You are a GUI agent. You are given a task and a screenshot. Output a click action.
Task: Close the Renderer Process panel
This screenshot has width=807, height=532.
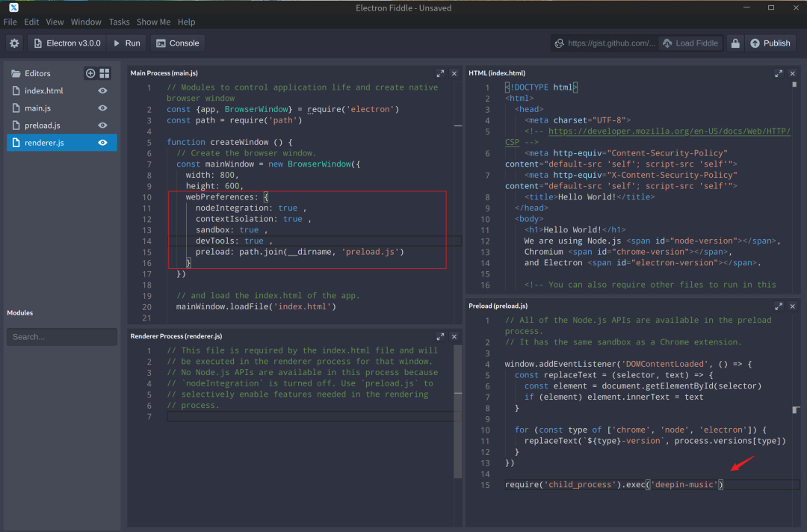pos(454,336)
